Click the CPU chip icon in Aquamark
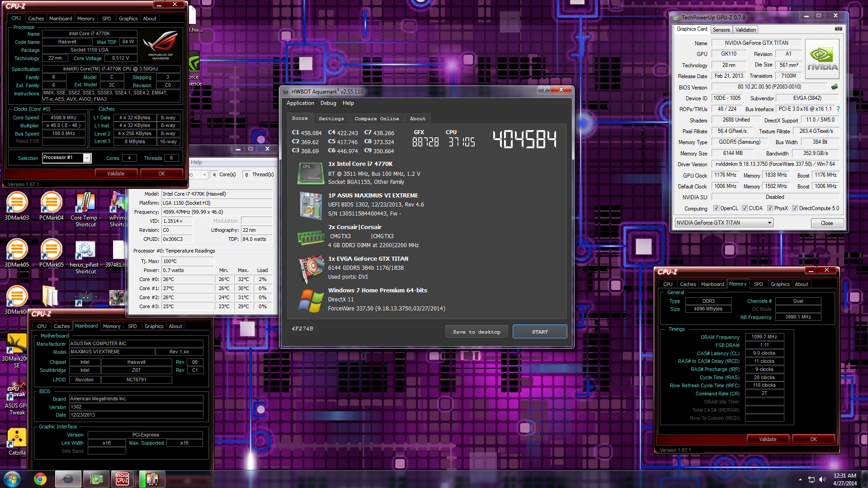This screenshot has height=488, width=868. pyautogui.click(x=310, y=174)
